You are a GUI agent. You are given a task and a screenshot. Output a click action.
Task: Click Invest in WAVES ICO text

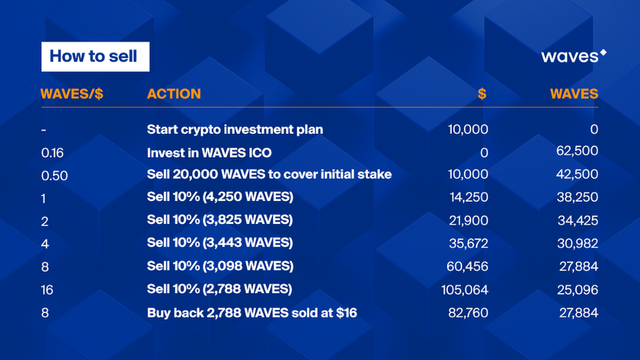(x=209, y=153)
